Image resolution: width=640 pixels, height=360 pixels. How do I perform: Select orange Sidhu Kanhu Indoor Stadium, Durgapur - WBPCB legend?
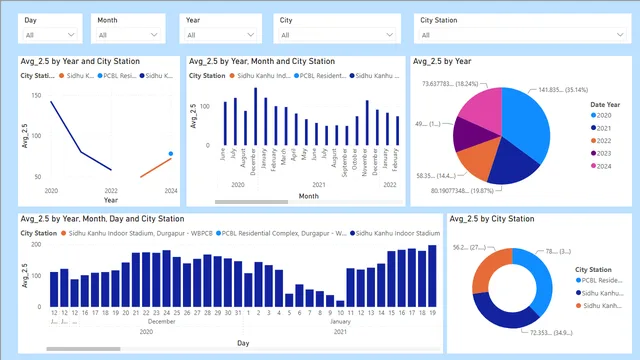pyautogui.click(x=137, y=233)
